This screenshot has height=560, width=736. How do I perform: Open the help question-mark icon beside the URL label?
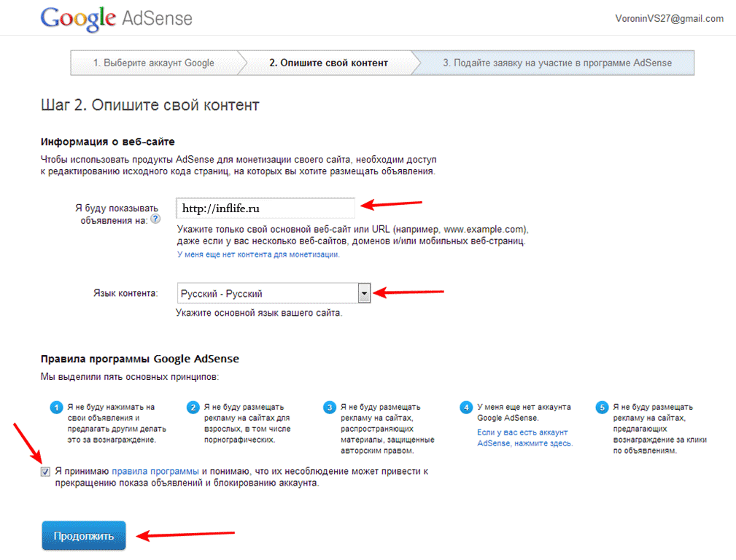tap(155, 219)
